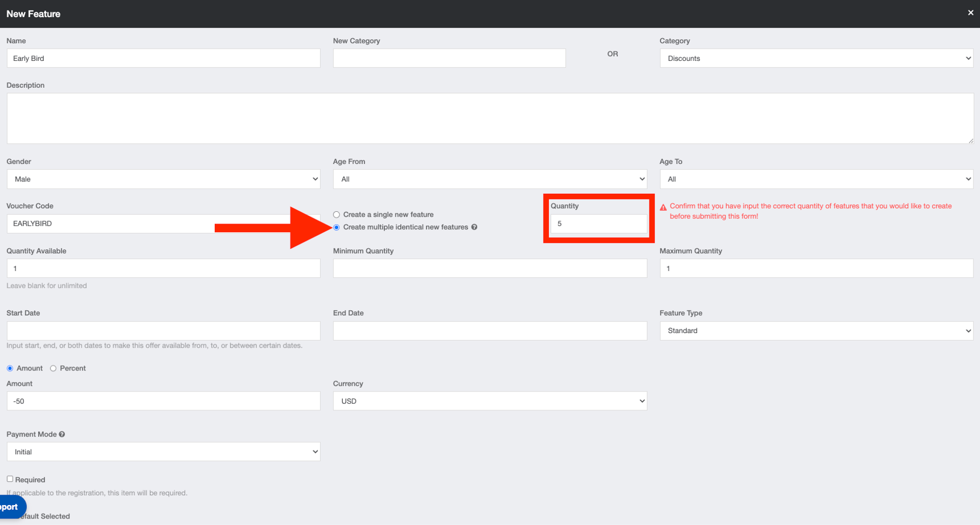980x525 pixels.
Task: Select Create a single new feature
Action: (x=336, y=215)
